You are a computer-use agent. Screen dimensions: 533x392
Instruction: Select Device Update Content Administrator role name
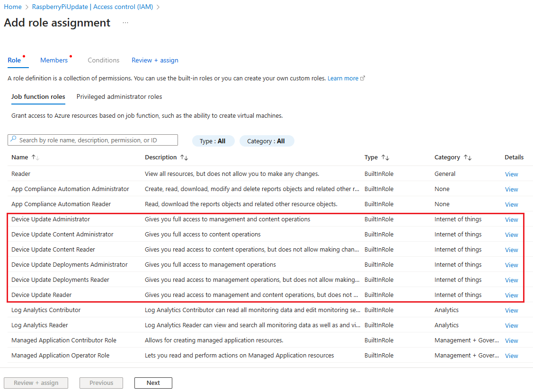click(62, 235)
